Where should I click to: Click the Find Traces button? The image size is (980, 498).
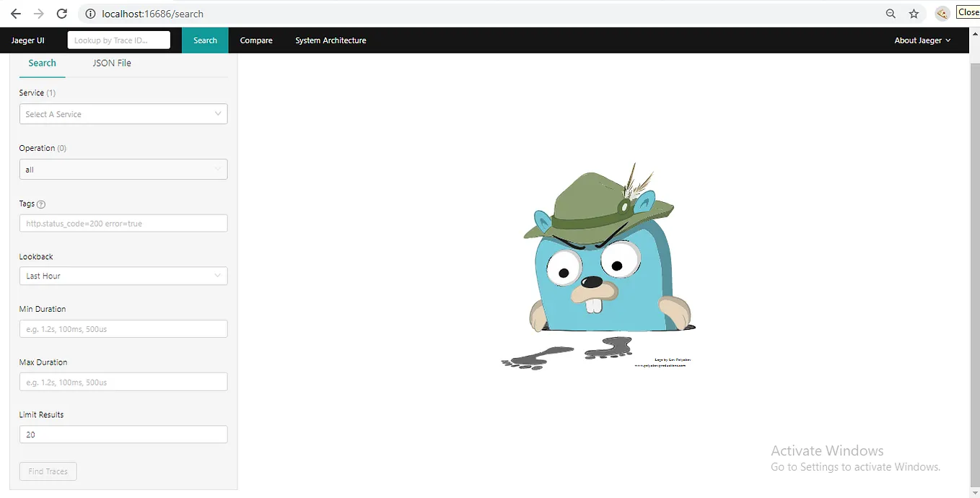(x=48, y=471)
